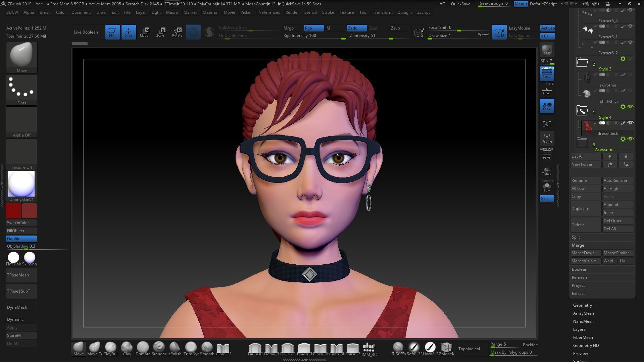Viewport: 644px width, 362px height.
Task: Select the Move transform button
Action: (x=144, y=32)
